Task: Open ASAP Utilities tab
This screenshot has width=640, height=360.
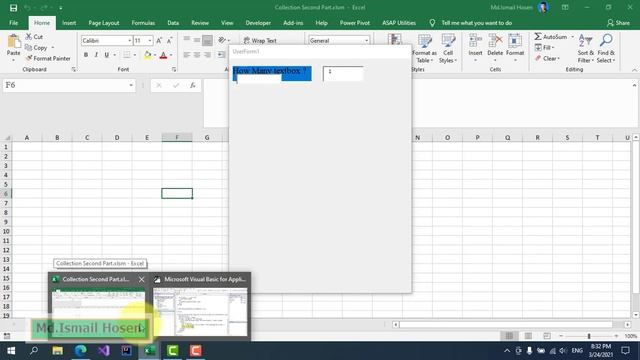Action: click(x=399, y=23)
